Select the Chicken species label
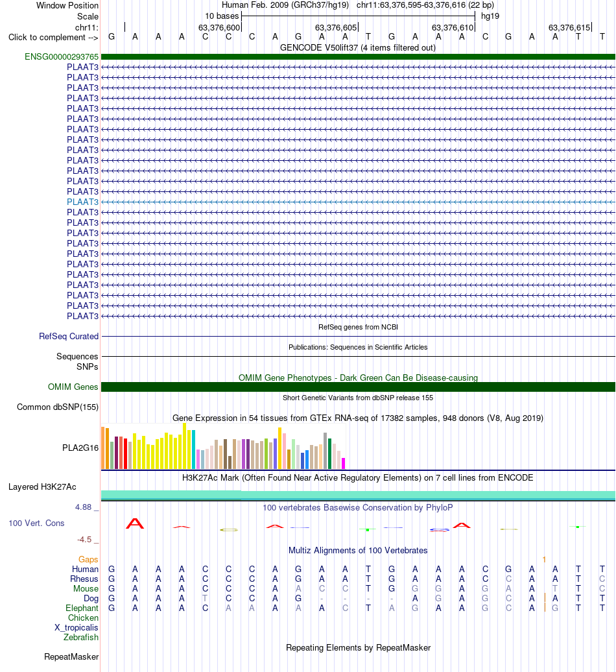616x672 pixels. point(83,618)
